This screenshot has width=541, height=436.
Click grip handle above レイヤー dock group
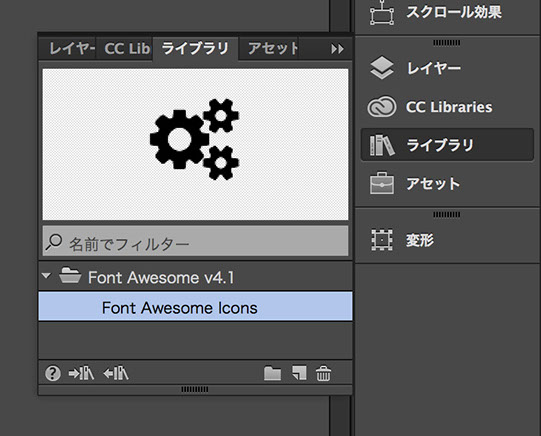[446, 43]
